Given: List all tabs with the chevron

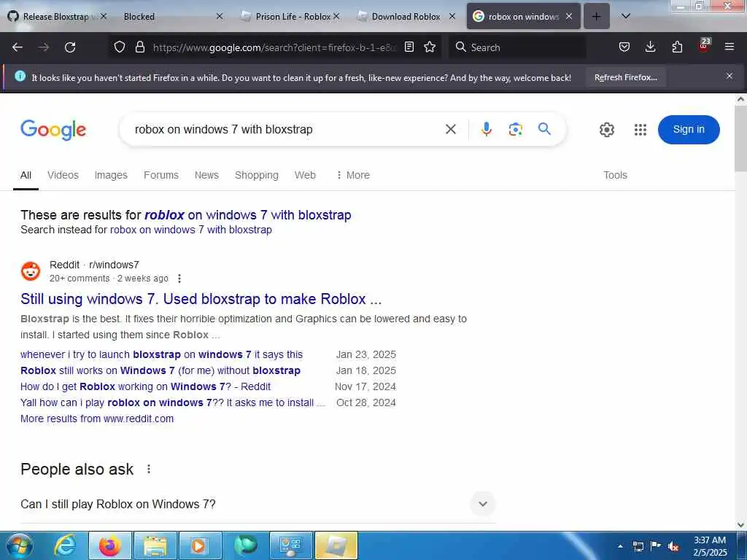Looking at the screenshot, I should (x=626, y=16).
